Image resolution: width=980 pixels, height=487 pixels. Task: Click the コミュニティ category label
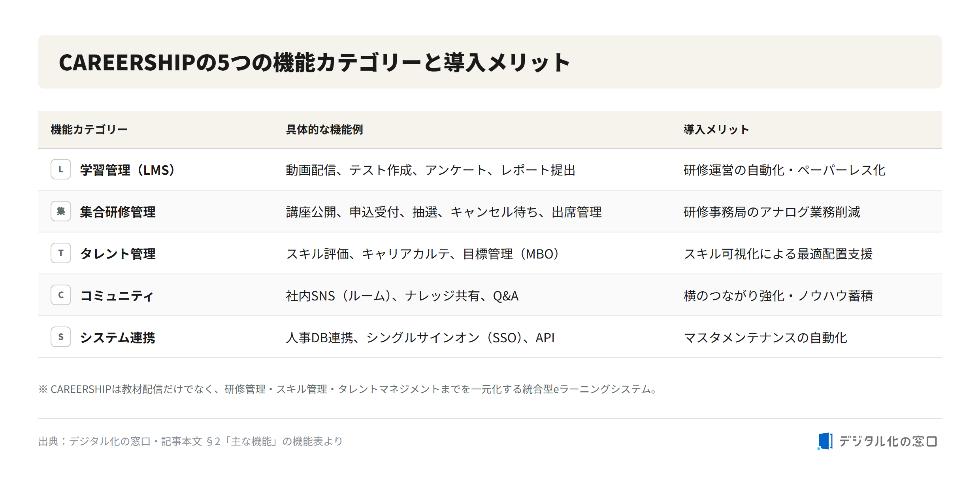(x=117, y=296)
